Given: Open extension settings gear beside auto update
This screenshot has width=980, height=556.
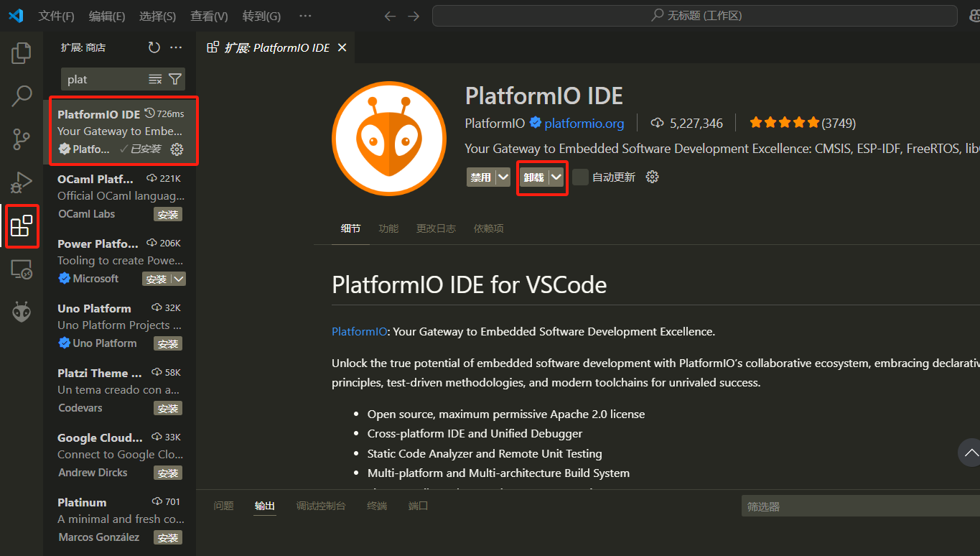Looking at the screenshot, I should 652,177.
